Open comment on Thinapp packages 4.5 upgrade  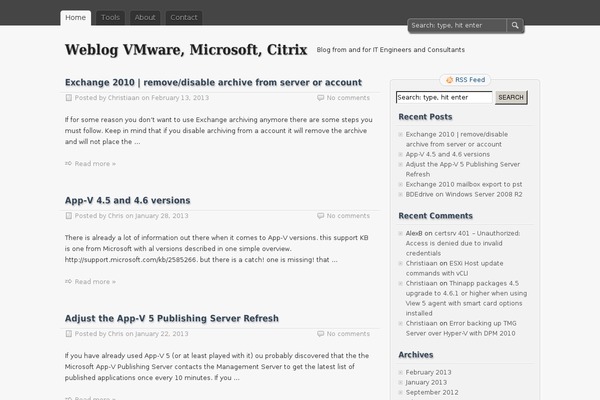click(466, 298)
